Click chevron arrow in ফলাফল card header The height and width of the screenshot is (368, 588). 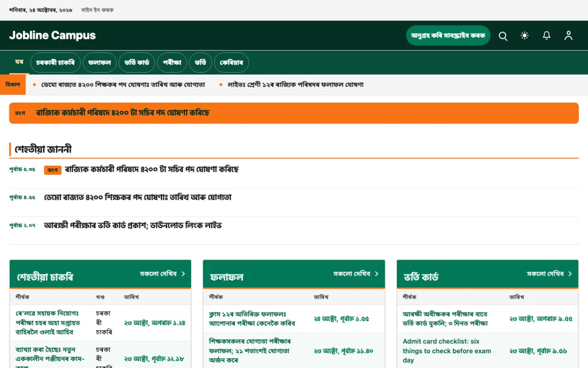point(377,274)
